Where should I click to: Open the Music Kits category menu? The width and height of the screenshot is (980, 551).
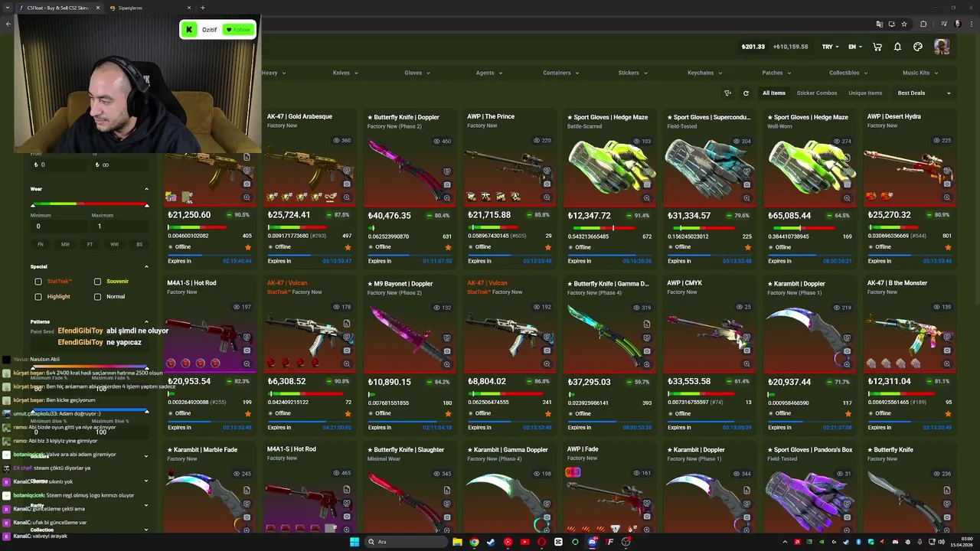point(920,73)
